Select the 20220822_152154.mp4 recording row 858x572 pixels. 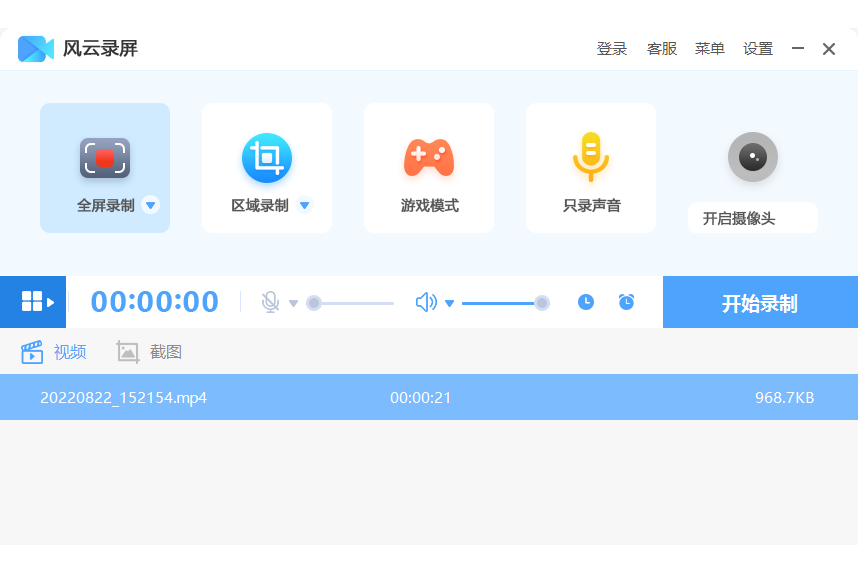(428, 397)
